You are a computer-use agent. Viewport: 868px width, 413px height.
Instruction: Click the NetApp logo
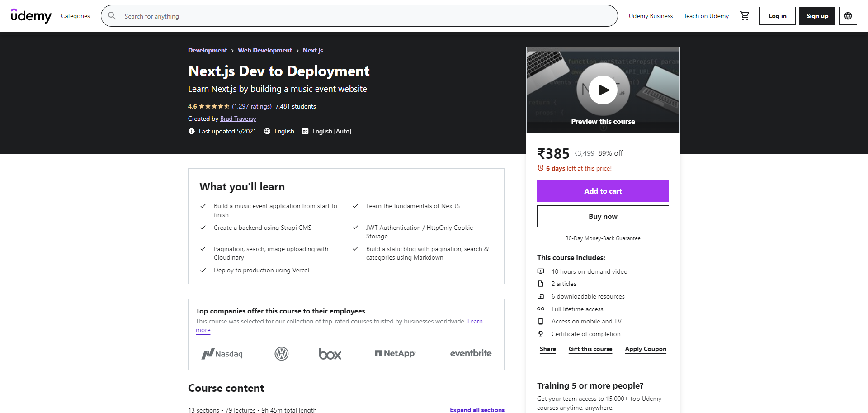pos(395,353)
